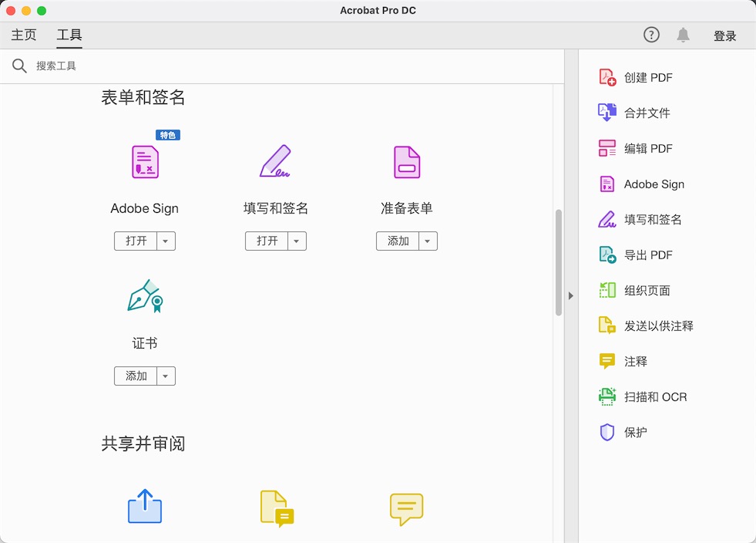Click the 证书 fountain pen icon
Image resolution: width=756 pixels, height=543 pixels.
(x=145, y=296)
